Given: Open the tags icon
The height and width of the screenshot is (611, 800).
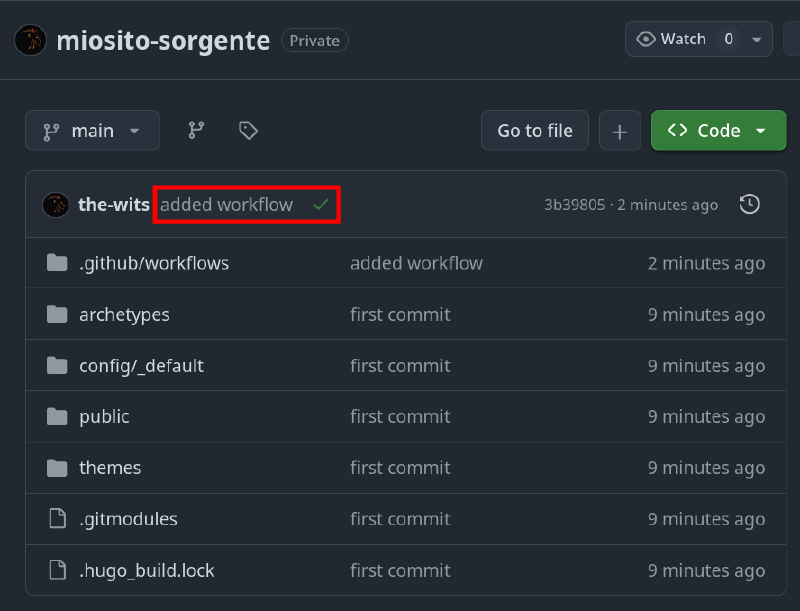Looking at the screenshot, I should pyautogui.click(x=249, y=130).
